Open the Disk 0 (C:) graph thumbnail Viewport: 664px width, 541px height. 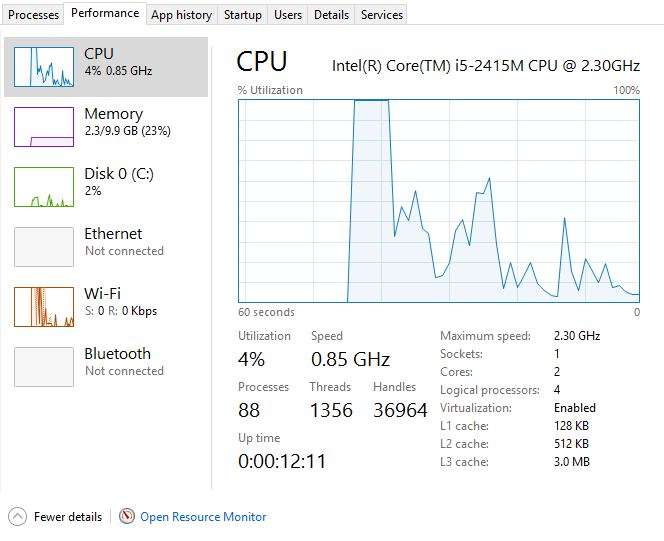44,187
